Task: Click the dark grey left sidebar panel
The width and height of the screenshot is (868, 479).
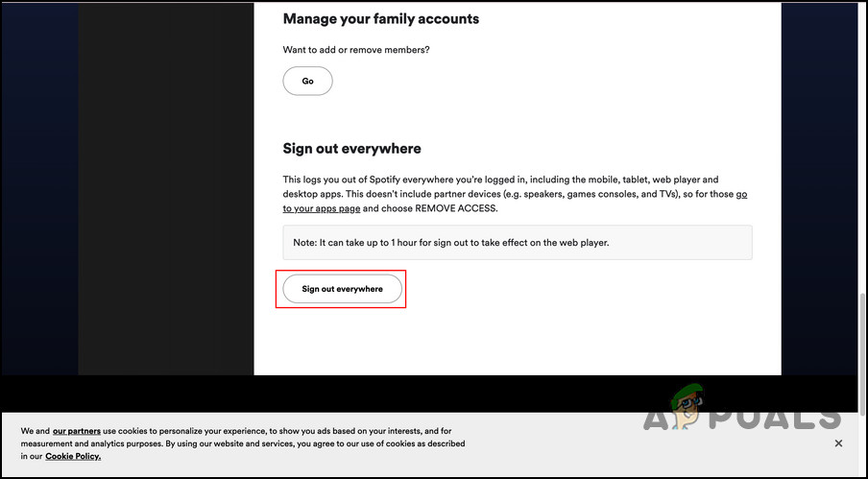Action: 165,192
